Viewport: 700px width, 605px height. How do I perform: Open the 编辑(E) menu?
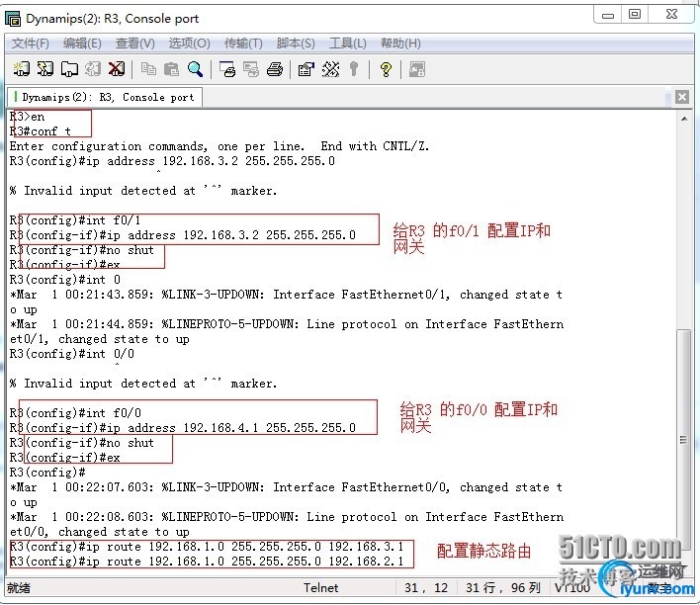83,43
